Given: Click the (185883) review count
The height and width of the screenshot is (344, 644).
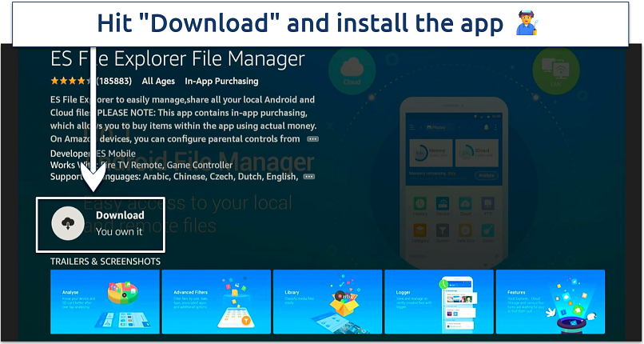Looking at the screenshot, I should (x=113, y=81).
